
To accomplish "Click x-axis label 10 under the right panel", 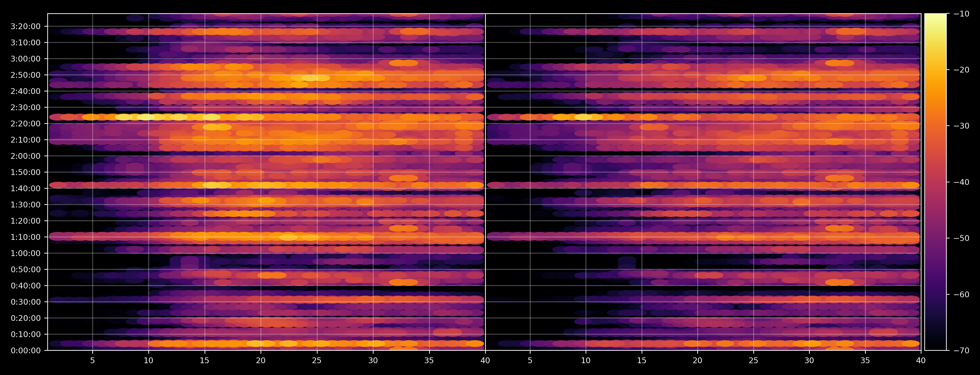I will tap(586, 360).
